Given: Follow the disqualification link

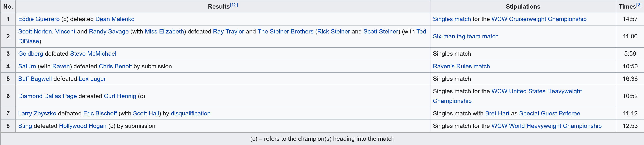Looking at the screenshot, I should (x=191, y=113).
